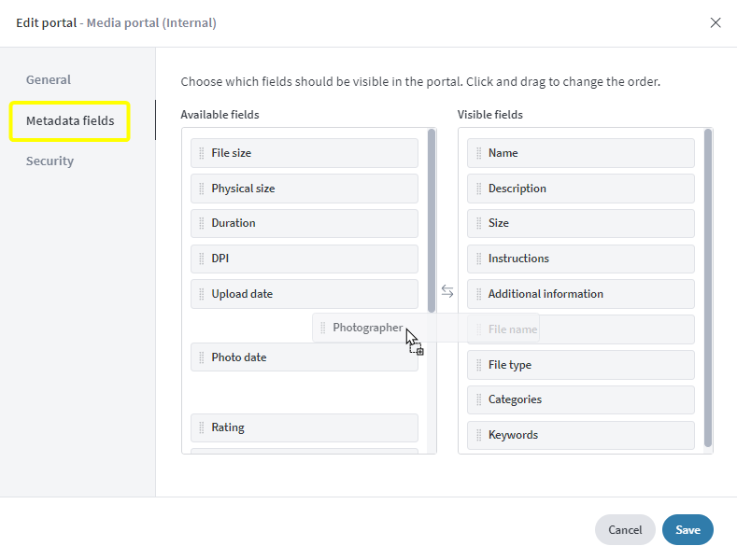Switch to the Security tab
737x560 pixels.
pos(50,161)
